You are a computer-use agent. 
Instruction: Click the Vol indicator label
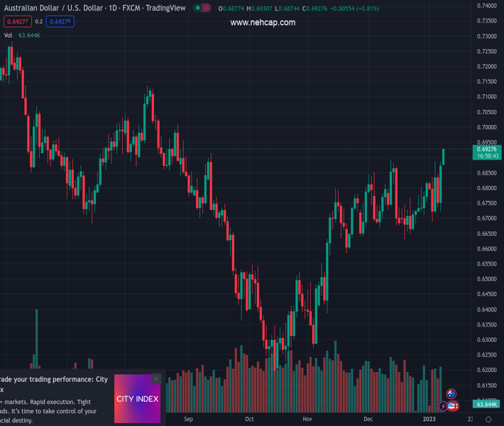tap(8, 35)
